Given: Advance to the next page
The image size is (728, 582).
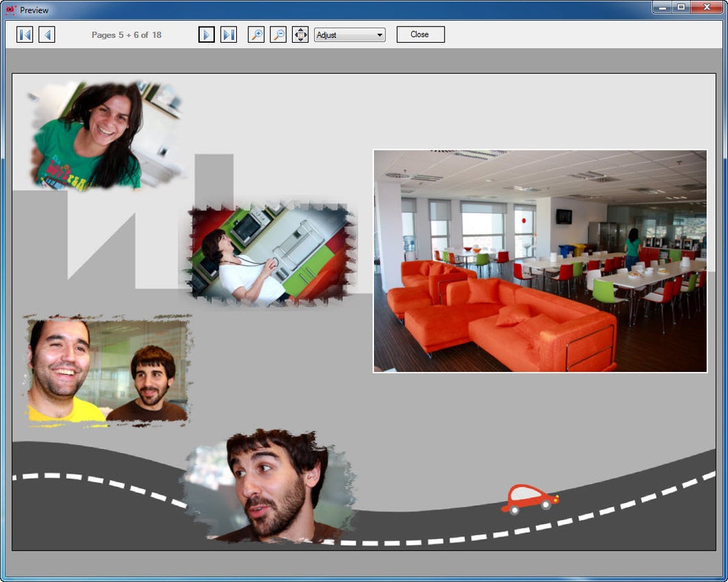Looking at the screenshot, I should [206, 34].
